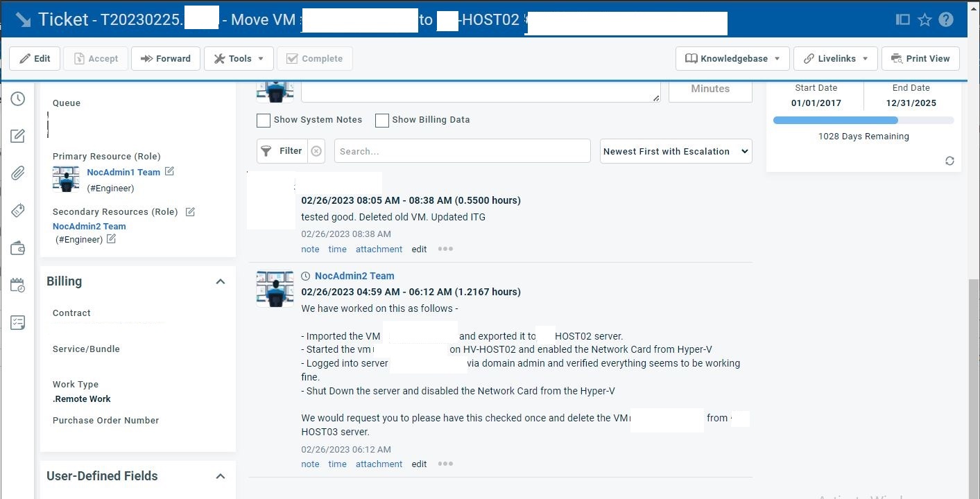
Task: Click the Forward button
Action: click(x=166, y=59)
